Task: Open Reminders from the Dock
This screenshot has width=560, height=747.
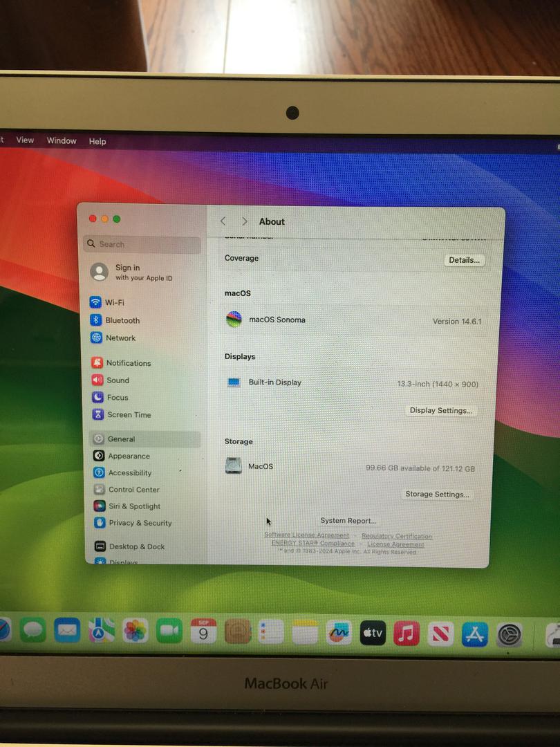Action: coord(271,632)
